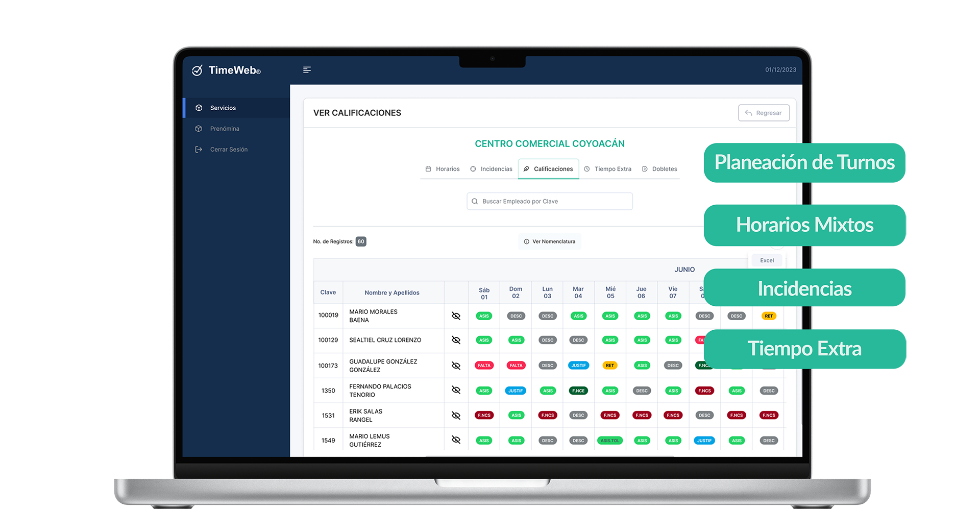Click the Horarios calendar icon
This screenshot has height=512, width=980.
(428, 168)
